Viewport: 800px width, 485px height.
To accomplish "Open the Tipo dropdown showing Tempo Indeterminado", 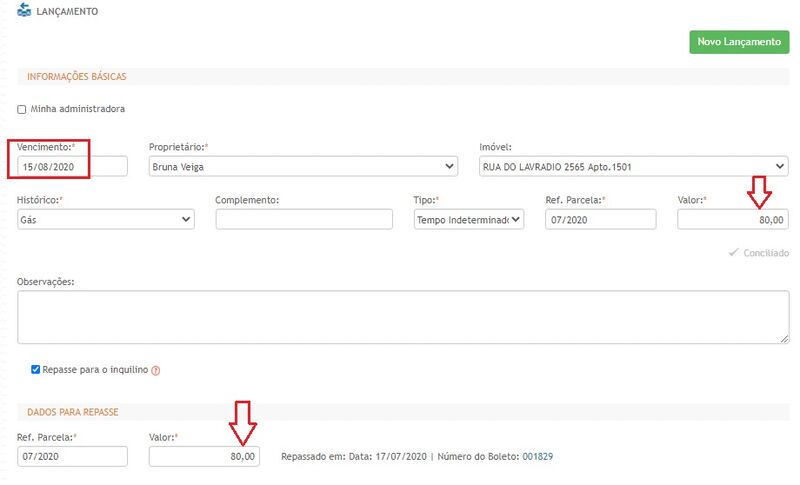I will click(x=469, y=219).
